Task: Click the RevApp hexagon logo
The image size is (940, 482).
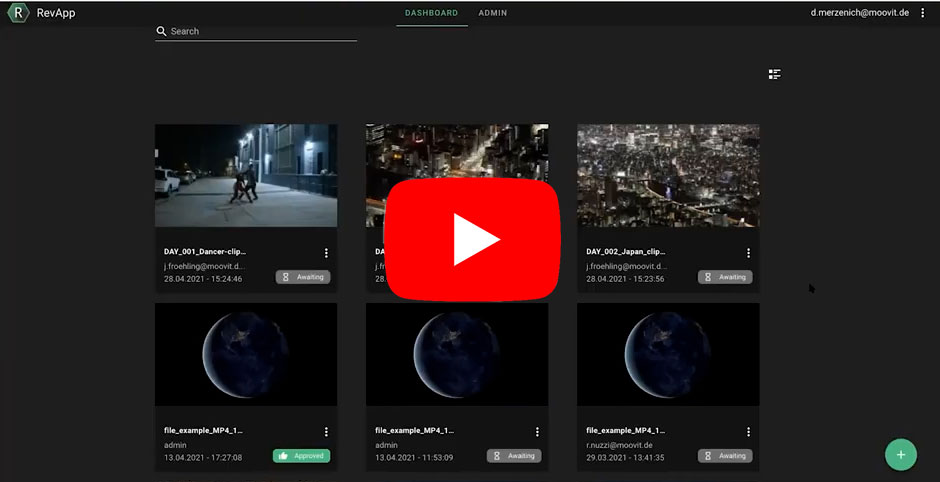Action: [17, 13]
